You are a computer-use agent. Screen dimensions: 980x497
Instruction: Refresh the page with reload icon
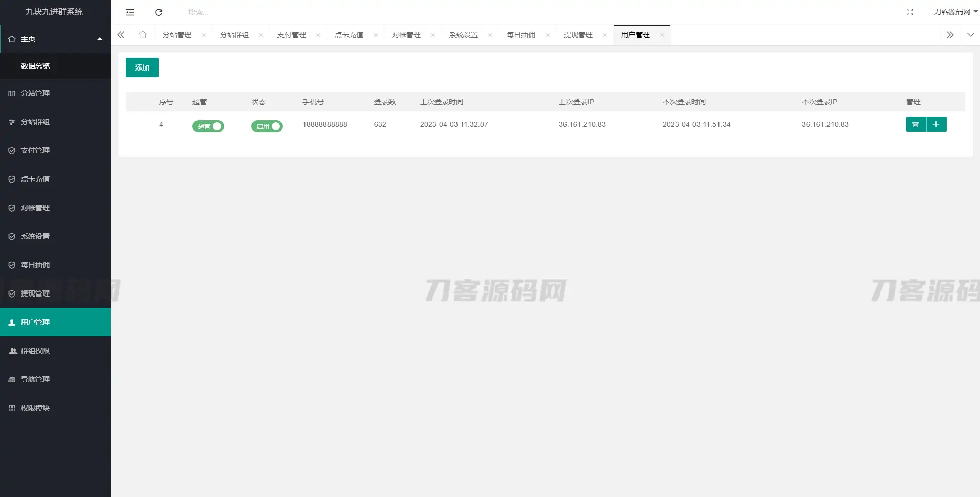pos(159,12)
